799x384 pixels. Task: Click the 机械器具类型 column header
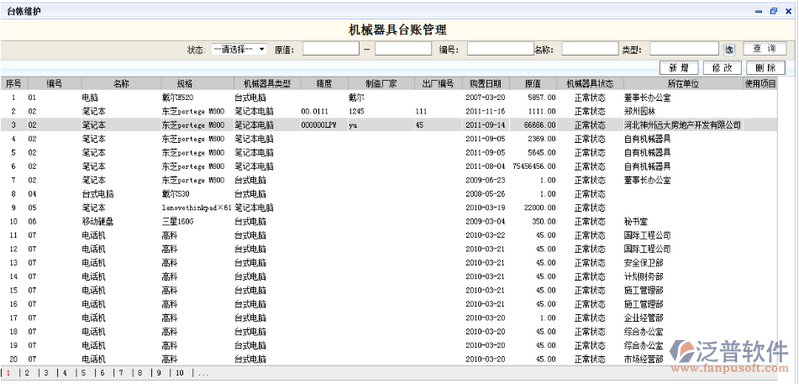pos(267,84)
